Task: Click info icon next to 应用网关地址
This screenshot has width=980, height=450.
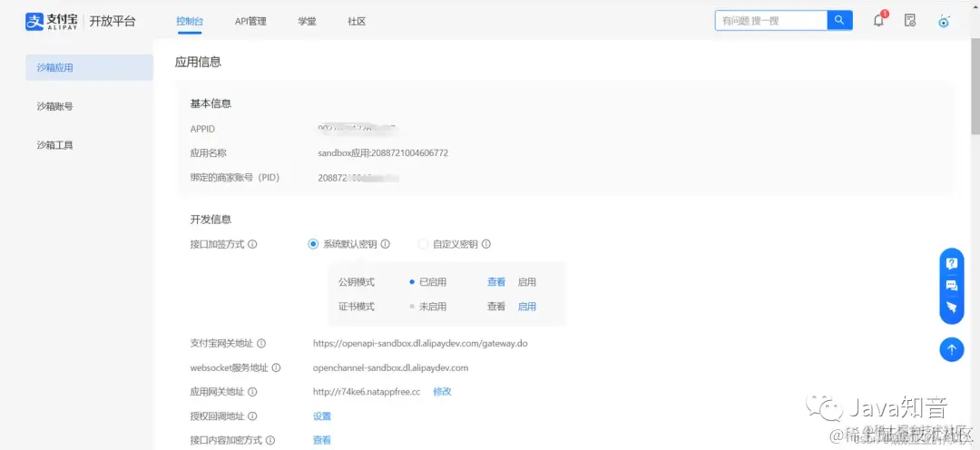Action: tap(253, 392)
